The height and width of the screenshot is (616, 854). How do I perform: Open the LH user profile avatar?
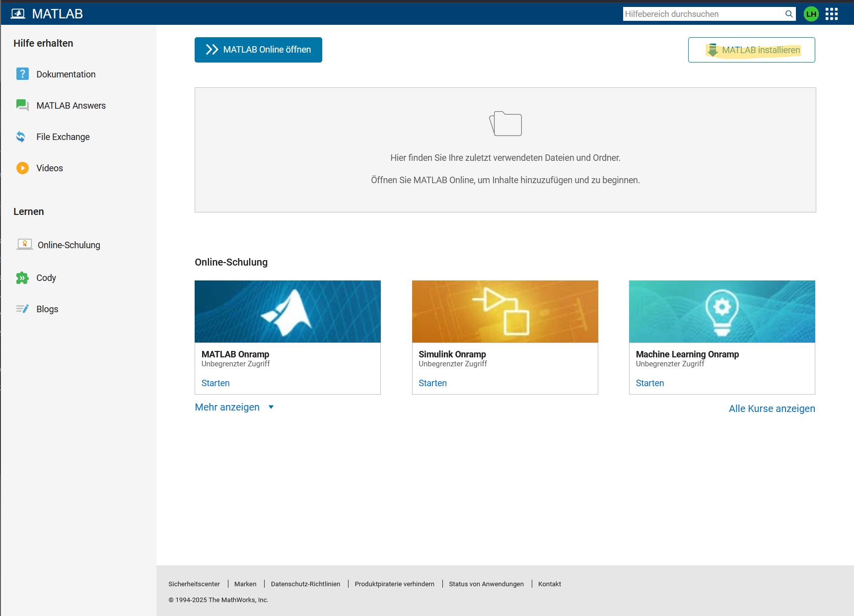pos(811,14)
